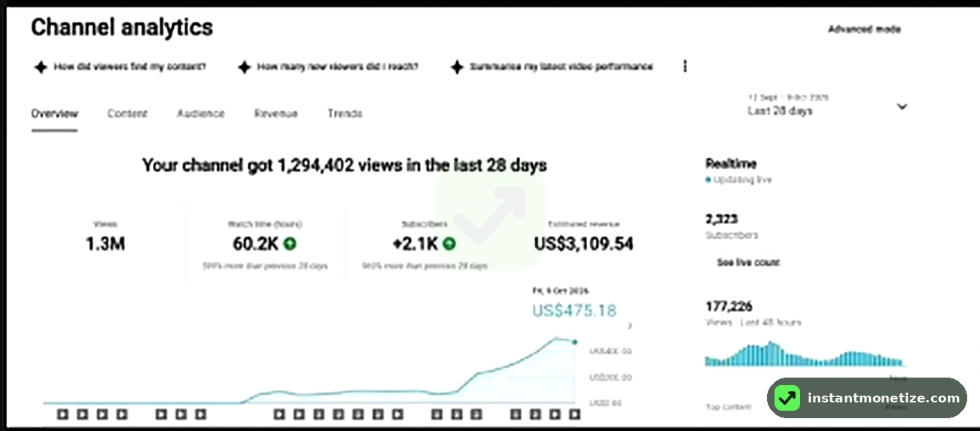
Task: Open the See live count button
Action: pyautogui.click(x=748, y=263)
